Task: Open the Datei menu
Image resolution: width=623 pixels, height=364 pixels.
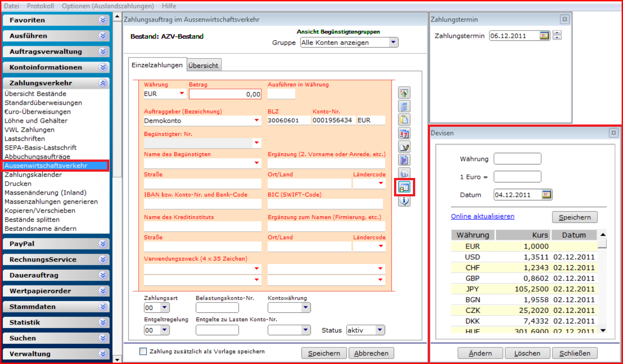Action: [x=12, y=6]
